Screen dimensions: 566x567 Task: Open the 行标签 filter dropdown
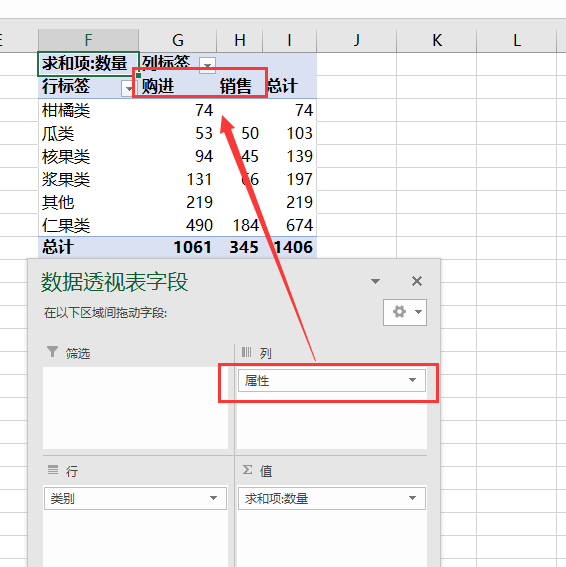(128, 88)
